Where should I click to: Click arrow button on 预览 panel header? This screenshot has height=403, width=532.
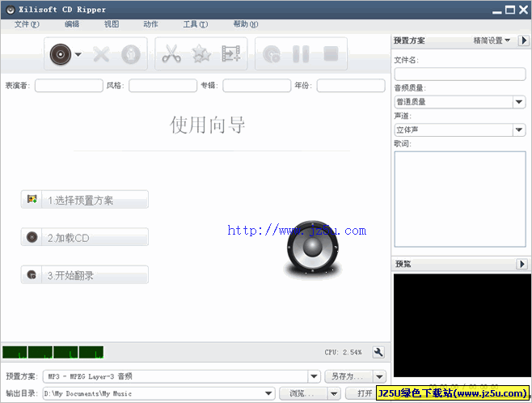(x=521, y=264)
